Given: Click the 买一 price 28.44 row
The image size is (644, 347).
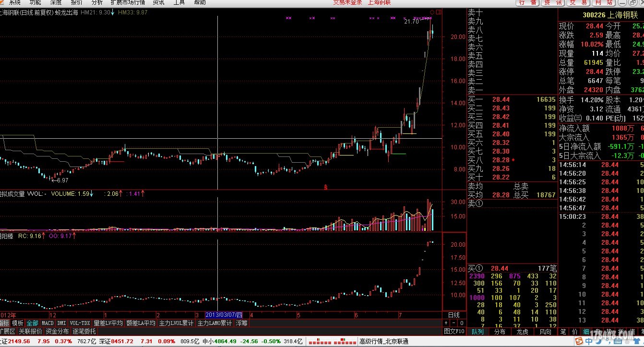Looking at the screenshot, I should pyautogui.click(x=512, y=99).
